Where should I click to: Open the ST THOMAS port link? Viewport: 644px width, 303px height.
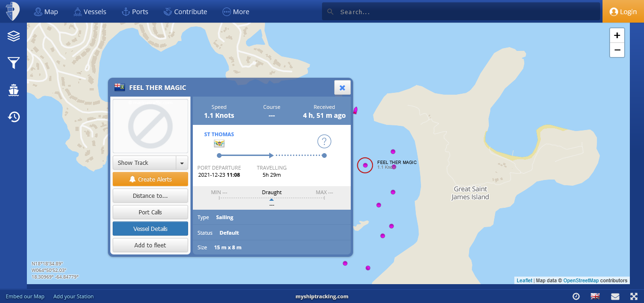[x=219, y=134]
